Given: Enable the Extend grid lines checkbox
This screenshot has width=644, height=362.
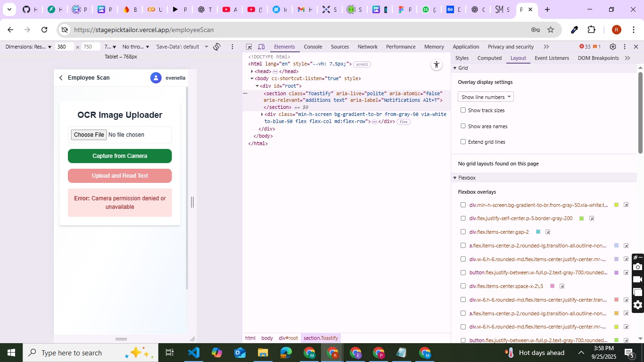Looking at the screenshot, I should tap(463, 142).
